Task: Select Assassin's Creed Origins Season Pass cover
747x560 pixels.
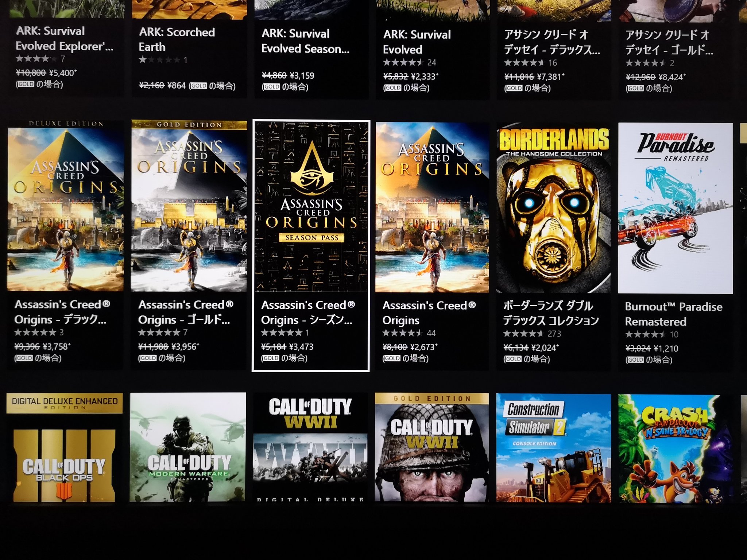Action: point(311,207)
